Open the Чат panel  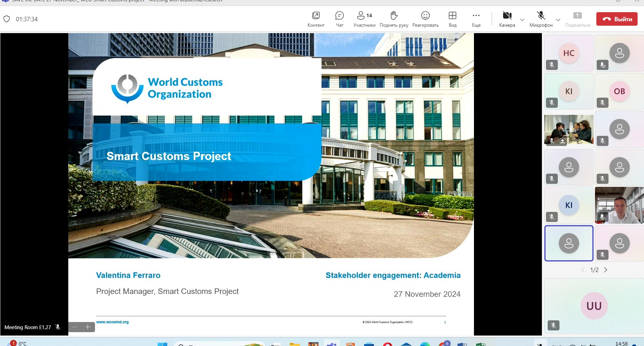pyautogui.click(x=339, y=19)
